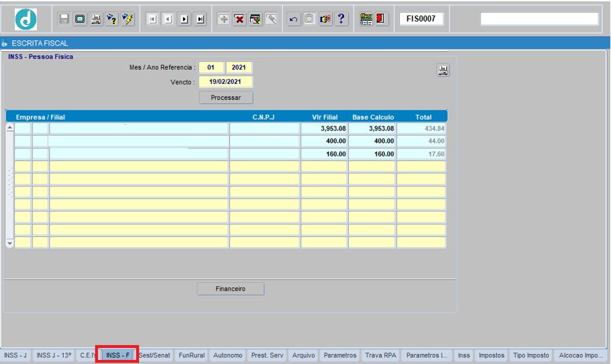Switch to the INSS - J tab
Viewport: 611px width, 364px height.
pyautogui.click(x=15, y=355)
